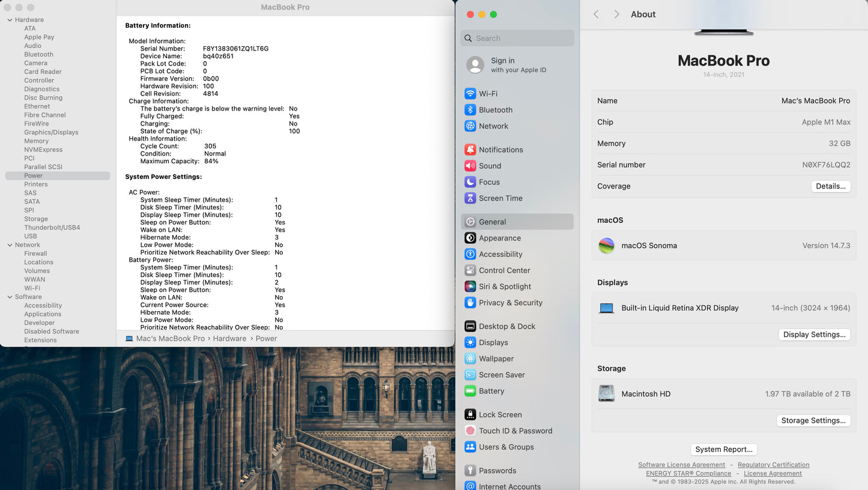The width and height of the screenshot is (868, 490).
Task: Open Touch ID & Password settings
Action: [x=515, y=431]
